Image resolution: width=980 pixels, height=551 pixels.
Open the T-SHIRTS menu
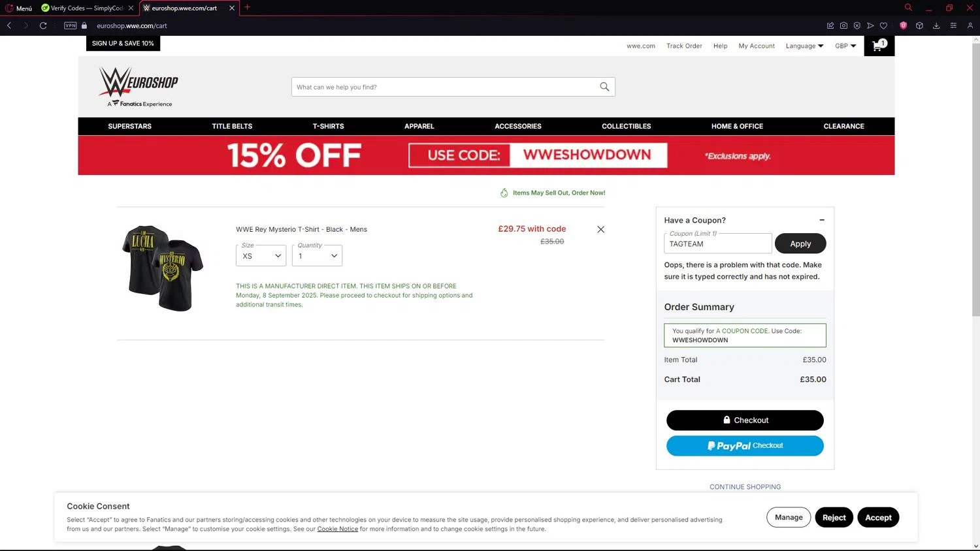tap(328, 126)
